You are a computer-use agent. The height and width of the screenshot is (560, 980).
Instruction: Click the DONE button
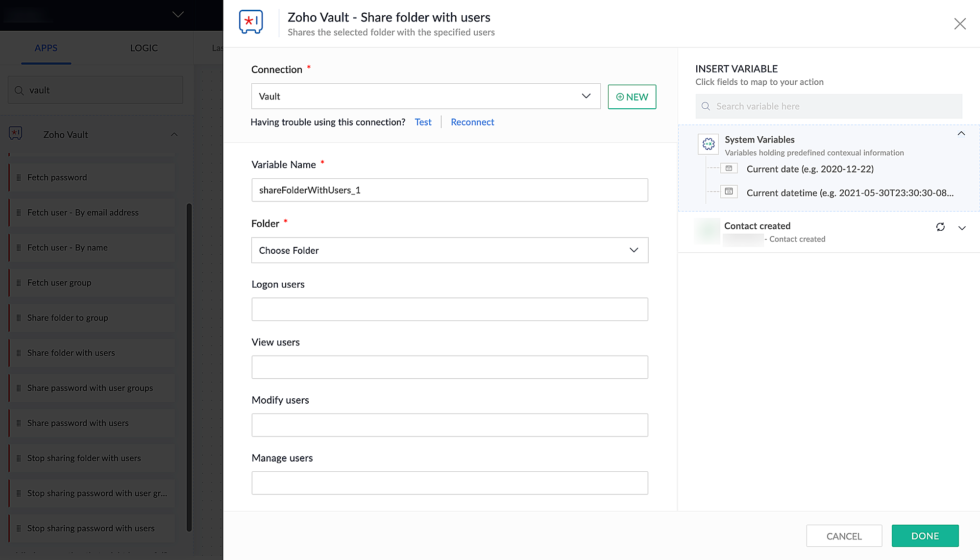pyautogui.click(x=925, y=536)
